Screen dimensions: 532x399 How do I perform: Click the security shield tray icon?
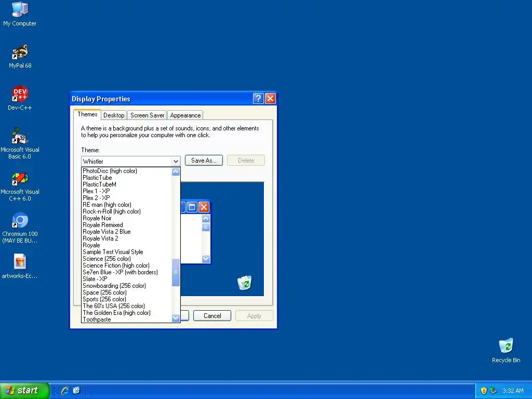pos(484,391)
